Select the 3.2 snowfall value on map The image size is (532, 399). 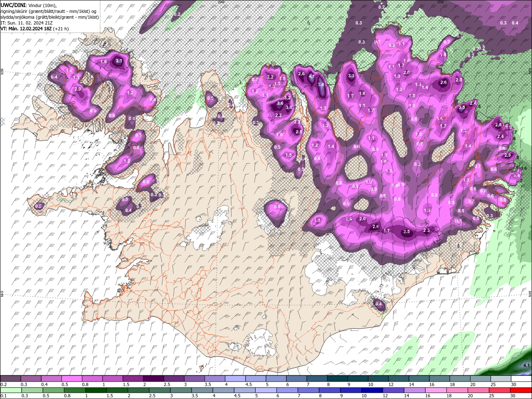click(x=287, y=98)
